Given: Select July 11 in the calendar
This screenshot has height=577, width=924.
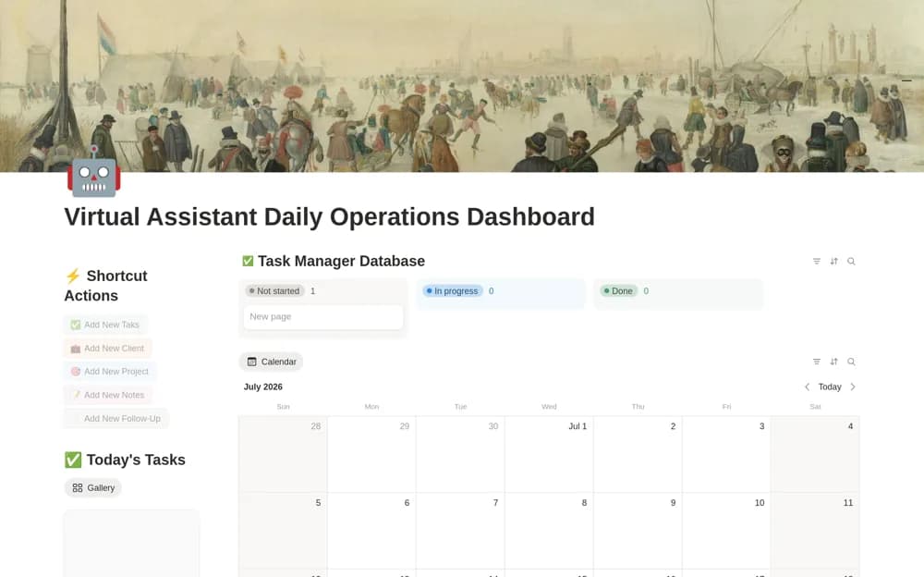Looking at the screenshot, I should [x=815, y=531].
